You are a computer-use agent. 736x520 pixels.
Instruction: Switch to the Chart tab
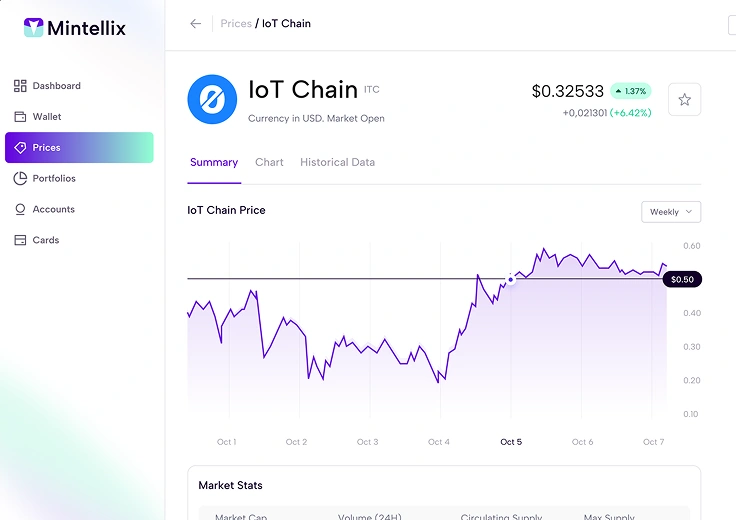click(x=269, y=162)
